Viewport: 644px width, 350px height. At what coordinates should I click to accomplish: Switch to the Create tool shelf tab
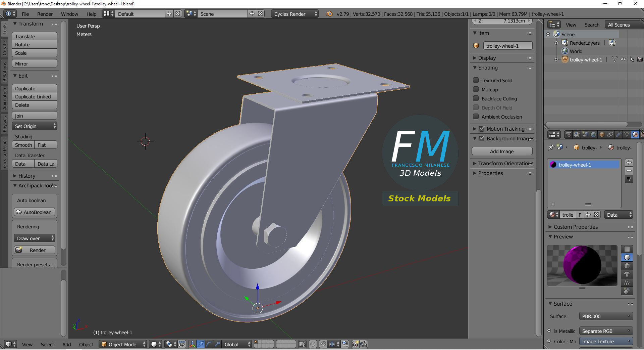click(x=5, y=48)
